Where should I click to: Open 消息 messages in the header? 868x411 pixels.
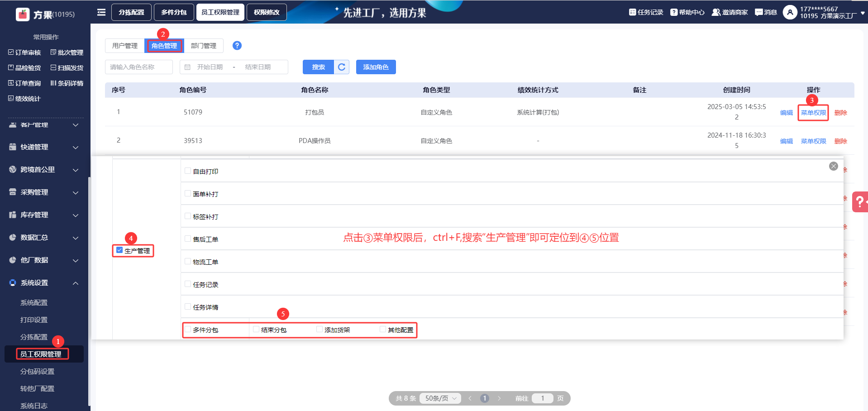(x=766, y=12)
